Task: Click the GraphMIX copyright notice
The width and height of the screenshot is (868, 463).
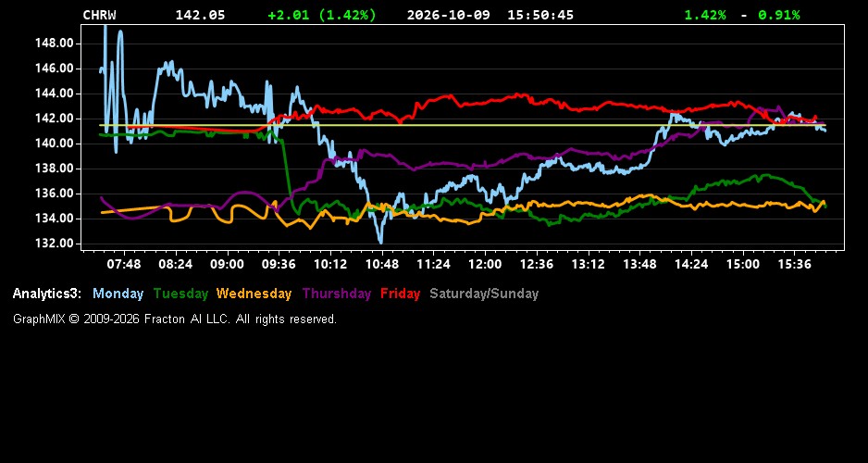Action: (x=175, y=319)
